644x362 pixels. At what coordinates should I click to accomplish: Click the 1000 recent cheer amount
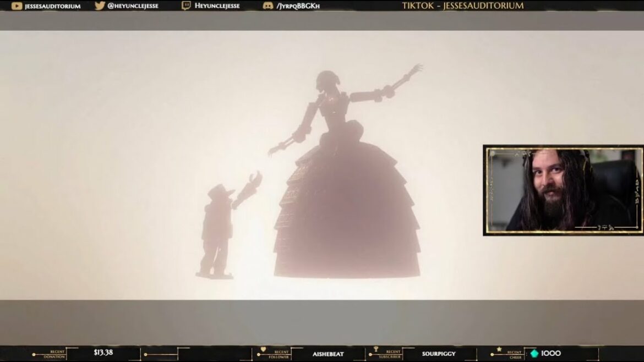[551, 353]
